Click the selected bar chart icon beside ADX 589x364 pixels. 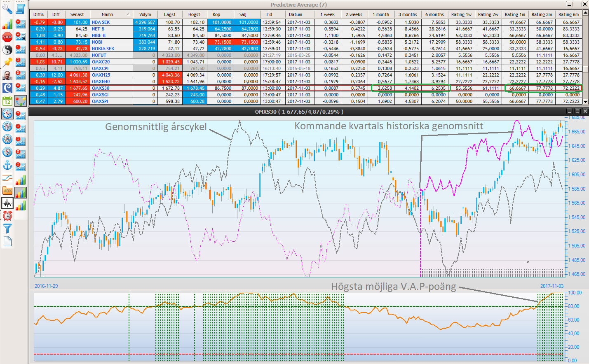20,192
